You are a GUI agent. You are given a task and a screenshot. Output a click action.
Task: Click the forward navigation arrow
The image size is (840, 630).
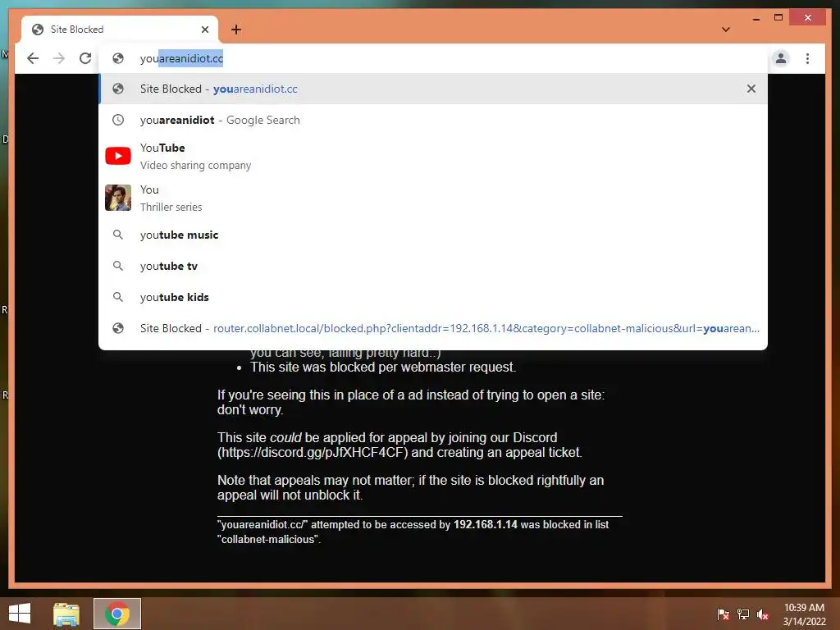(x=59, y=58)
